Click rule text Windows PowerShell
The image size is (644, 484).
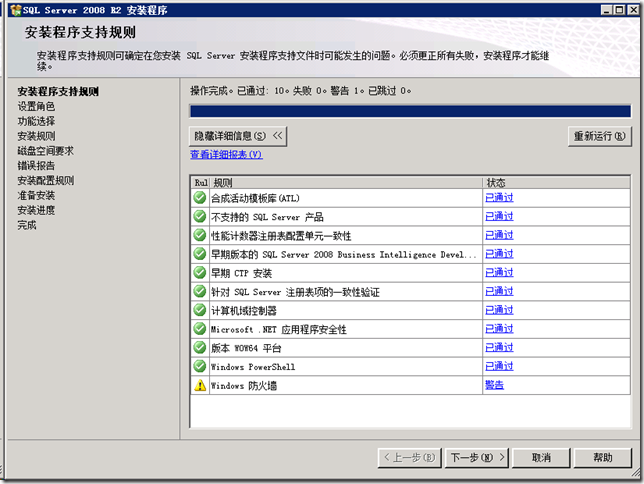pyautogui.click(x=253, y=367)
